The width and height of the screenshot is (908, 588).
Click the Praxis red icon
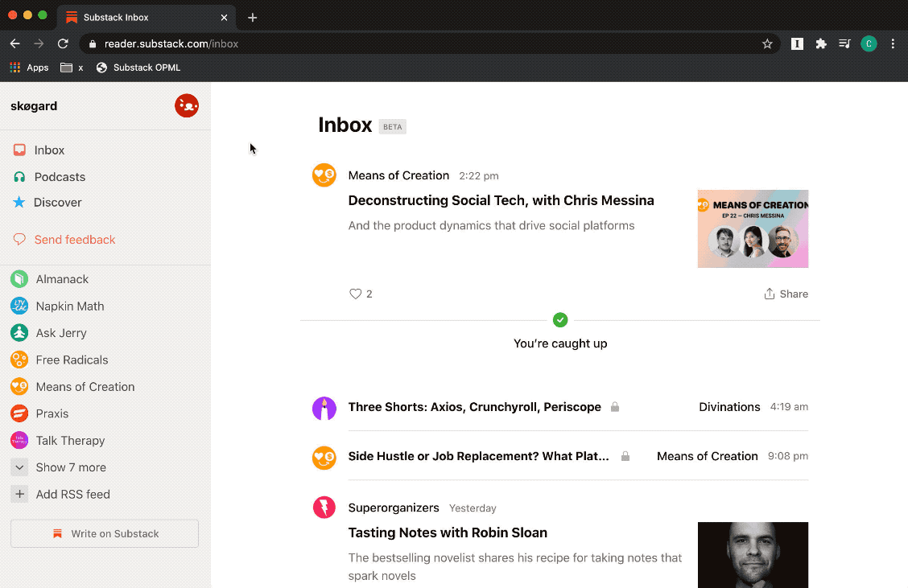(x=19, y=413)
